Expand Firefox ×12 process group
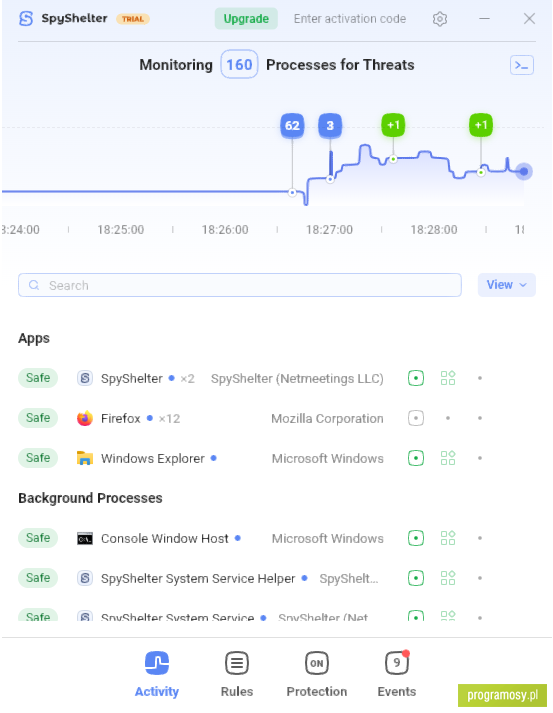The height and width of the screenshot is (713, 553). 169,418
